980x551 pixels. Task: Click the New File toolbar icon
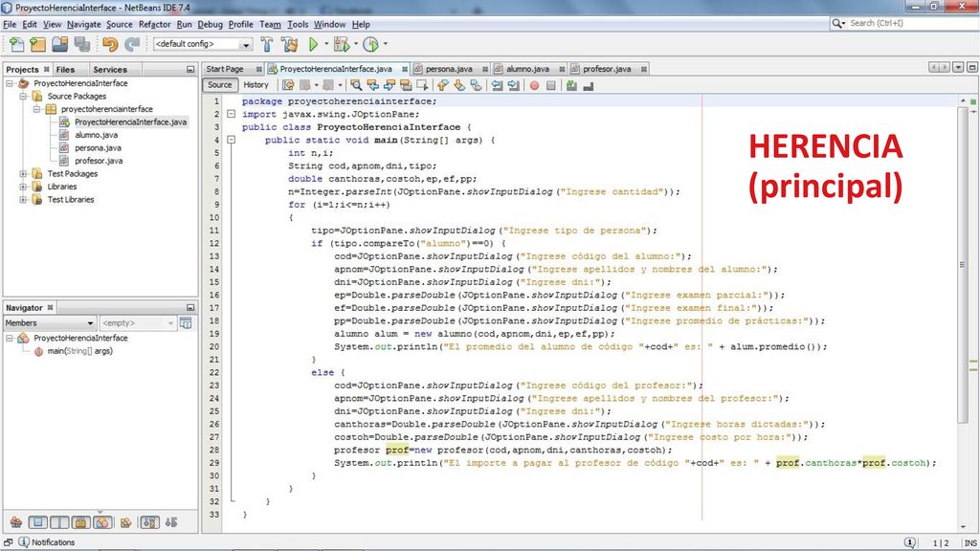click(x=17, y=44)
